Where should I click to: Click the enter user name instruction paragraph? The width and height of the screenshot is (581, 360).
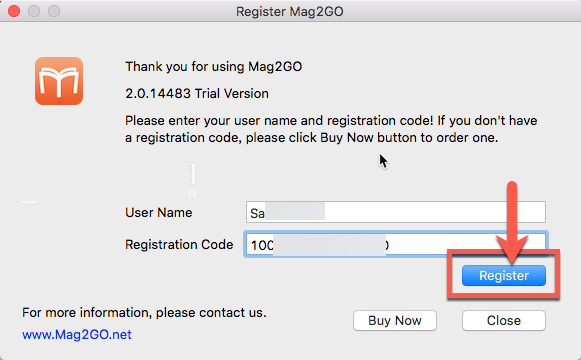tap(331, 129)
